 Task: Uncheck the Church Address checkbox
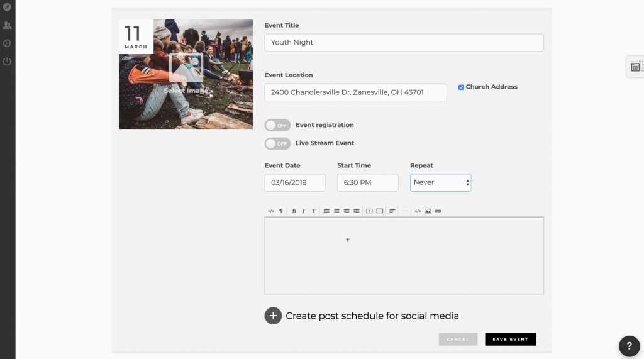pyautogui.click(x=461, y=87)
